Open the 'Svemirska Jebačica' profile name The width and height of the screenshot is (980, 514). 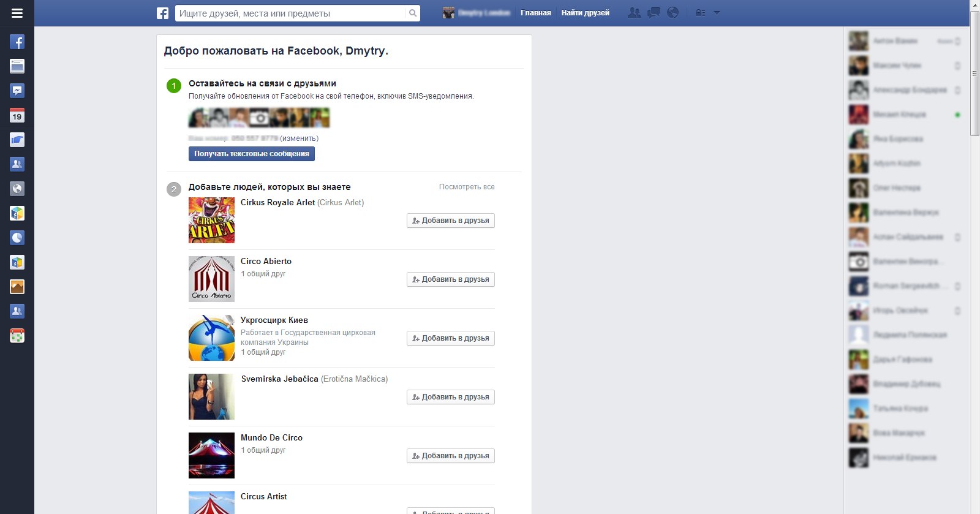[x=279, y=379]
